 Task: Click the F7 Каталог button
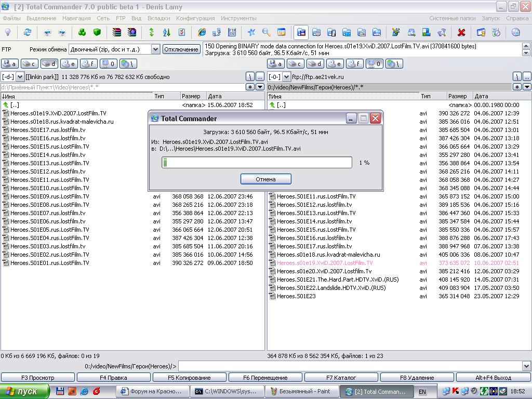[341, 378]
